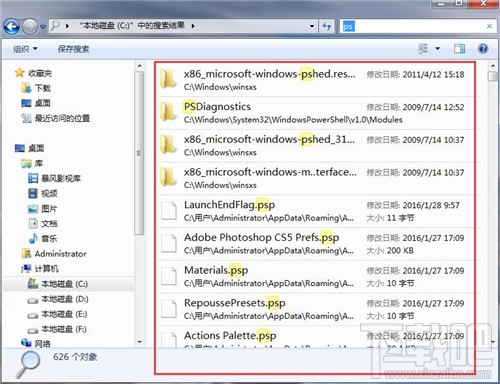Open 图片 library
The width and height of the screenshot is (500, 384).
click(x=42, y=209)
